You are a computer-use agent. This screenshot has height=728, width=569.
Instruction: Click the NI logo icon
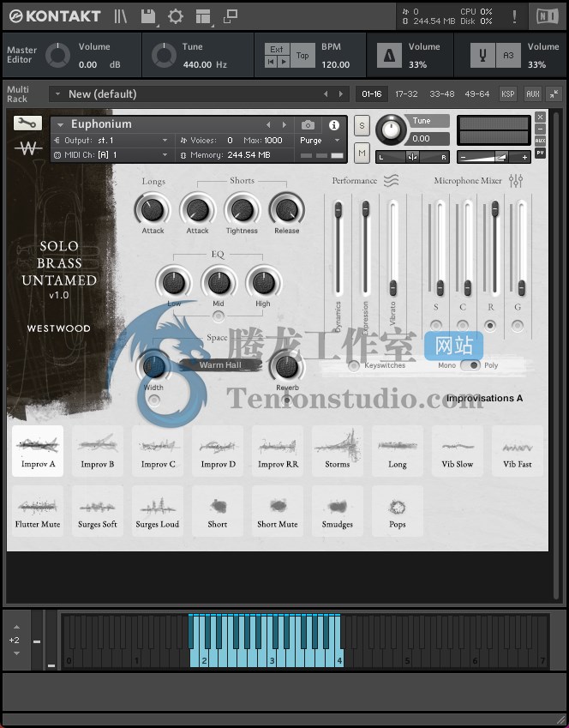pyautogui.click(x=548, y=16)
